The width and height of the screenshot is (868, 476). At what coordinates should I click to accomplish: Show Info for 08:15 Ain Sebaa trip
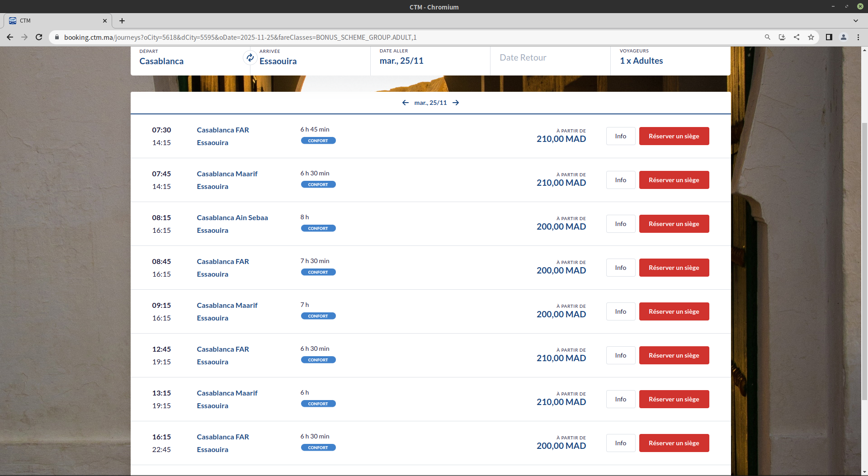(620, 224)
